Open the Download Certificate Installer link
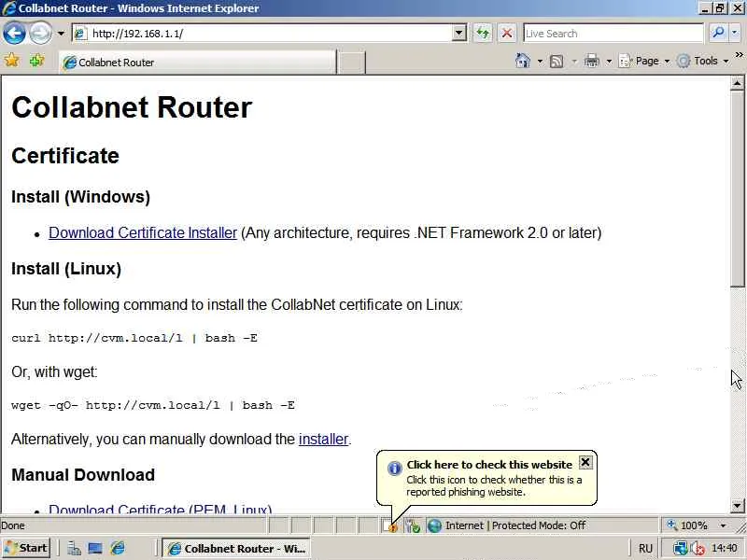 click(x=143, y=232)
